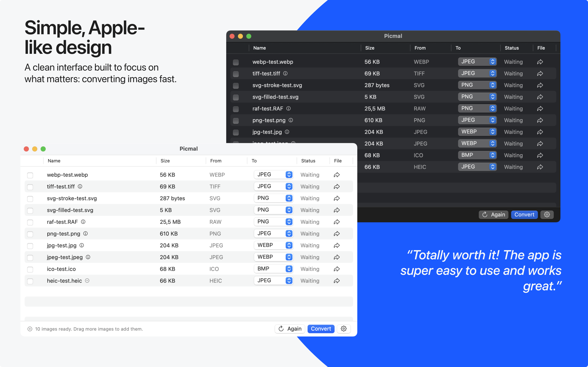Click the plus icon near '10 images ready'
This screenshot has height=367, width=588.
[x=30, y=329]
